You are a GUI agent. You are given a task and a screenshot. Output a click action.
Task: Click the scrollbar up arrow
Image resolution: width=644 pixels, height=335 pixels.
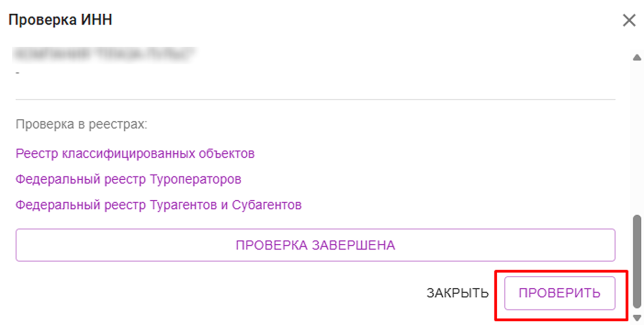pyautogui.click(x=636, y=57)
